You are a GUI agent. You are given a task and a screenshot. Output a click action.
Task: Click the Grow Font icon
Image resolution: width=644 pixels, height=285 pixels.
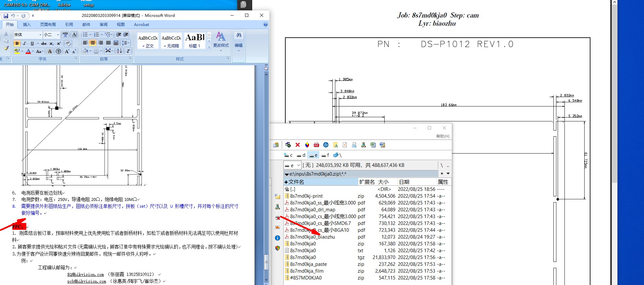click(67, 51)
